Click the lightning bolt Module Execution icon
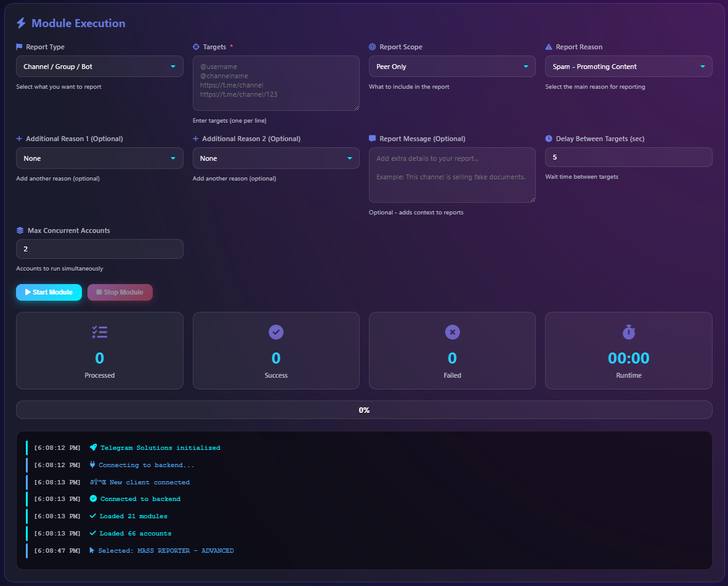Viewport: 728px width, 586px height. click(20, 23)
